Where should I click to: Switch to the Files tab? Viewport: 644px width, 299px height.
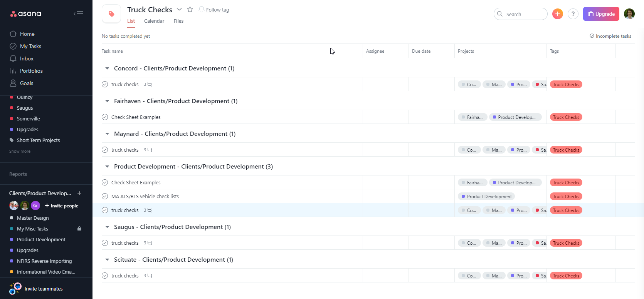[178, 21]
